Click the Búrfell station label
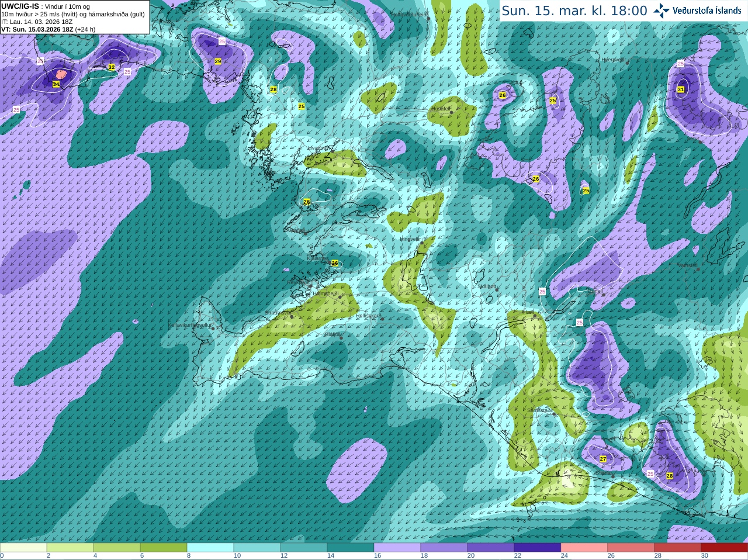This screenshot has width=748, height=560. (x=594, y=291)
